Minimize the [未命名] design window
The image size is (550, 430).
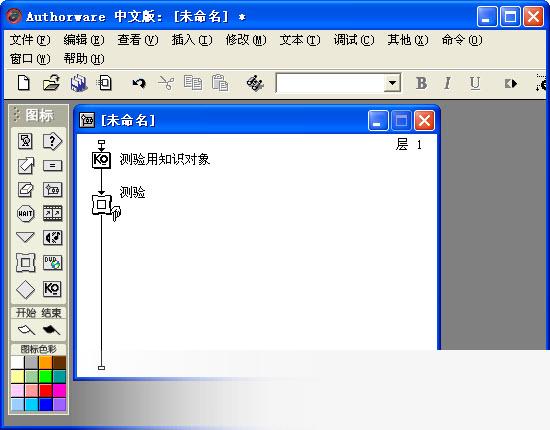[378, 121]
